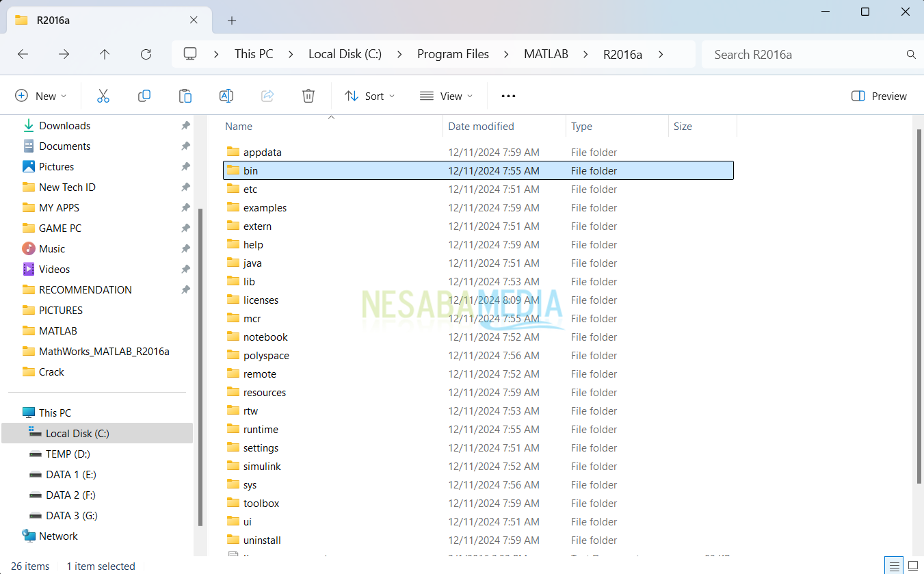Expand chevron before This PC in path
The height and width of the screenshot is (574, 924).
216,54
